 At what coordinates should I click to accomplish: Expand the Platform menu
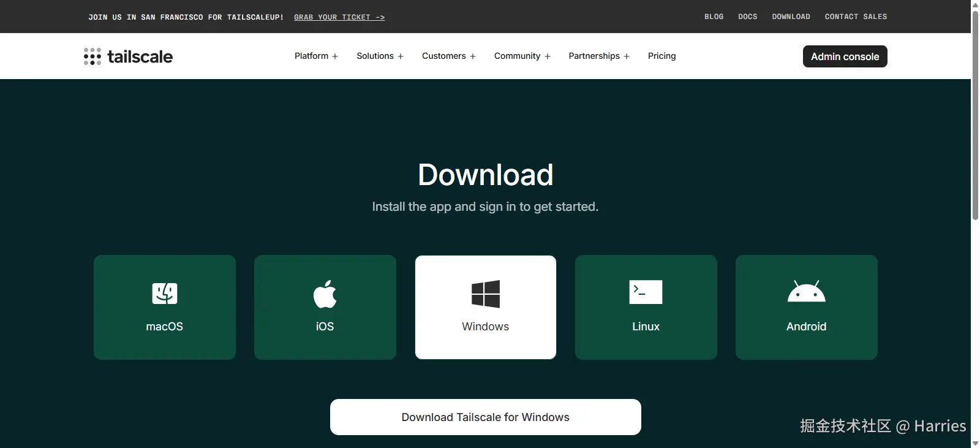tap(316, 56)
